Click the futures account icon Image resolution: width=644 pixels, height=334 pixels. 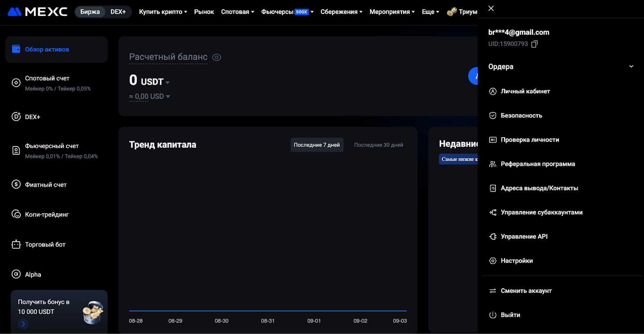(16, 151)
